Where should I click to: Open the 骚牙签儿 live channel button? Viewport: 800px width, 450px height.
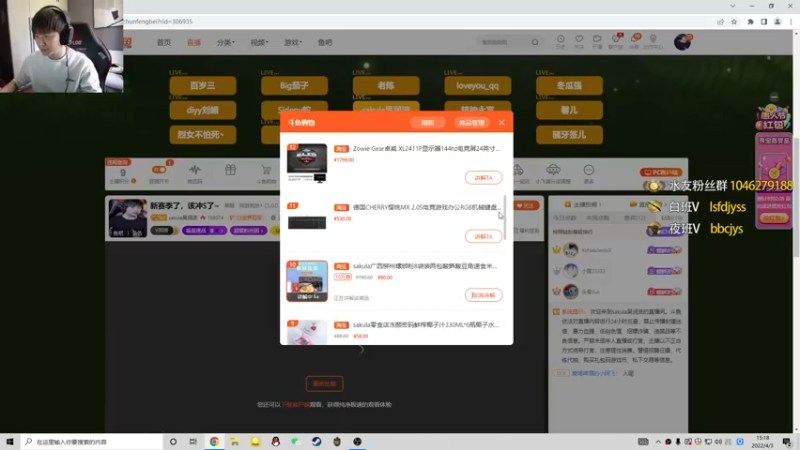[x=569, y=135]
